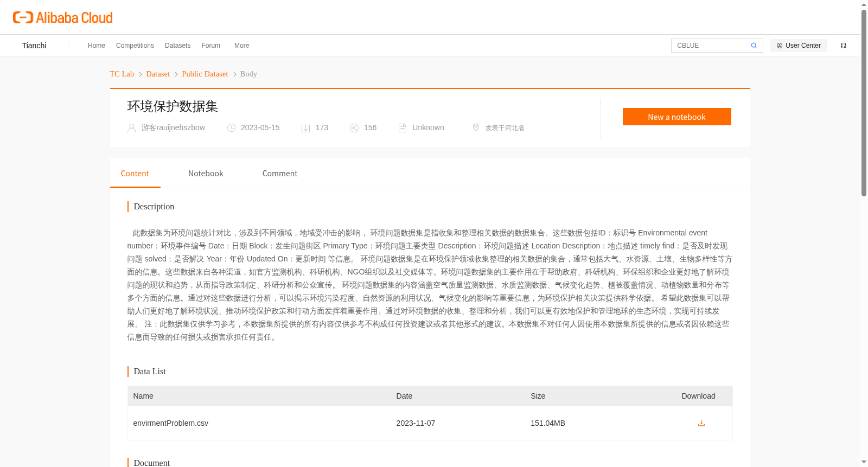
Task: Click the Download column header
Action: (698, 396)
